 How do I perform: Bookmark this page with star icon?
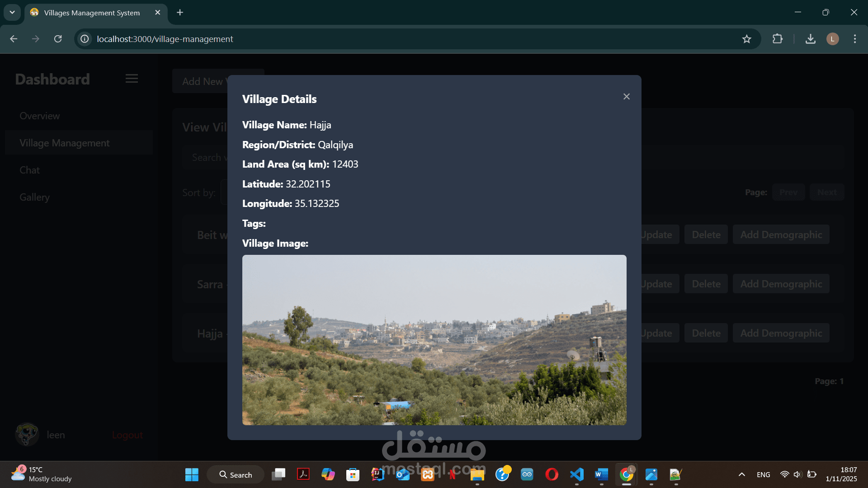click(746, 39)
